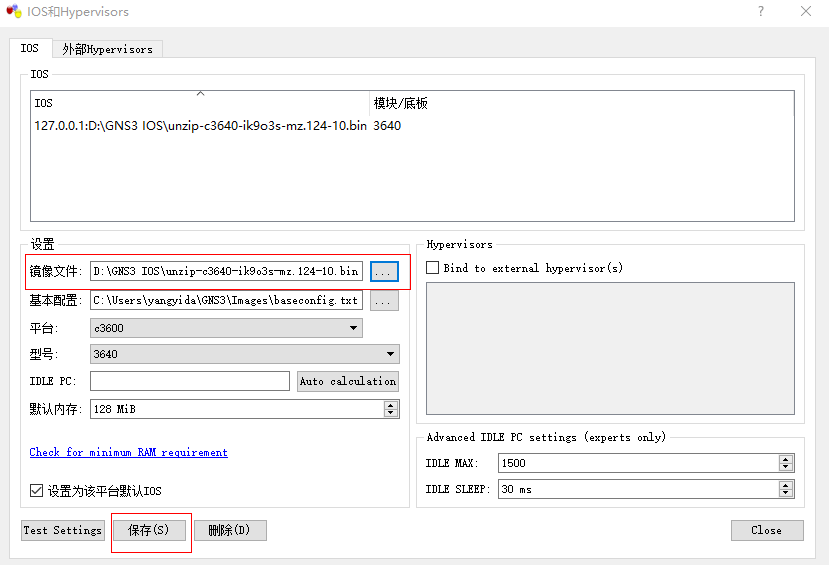
Task: Click the help question mark button
Action: pos(761,11)
